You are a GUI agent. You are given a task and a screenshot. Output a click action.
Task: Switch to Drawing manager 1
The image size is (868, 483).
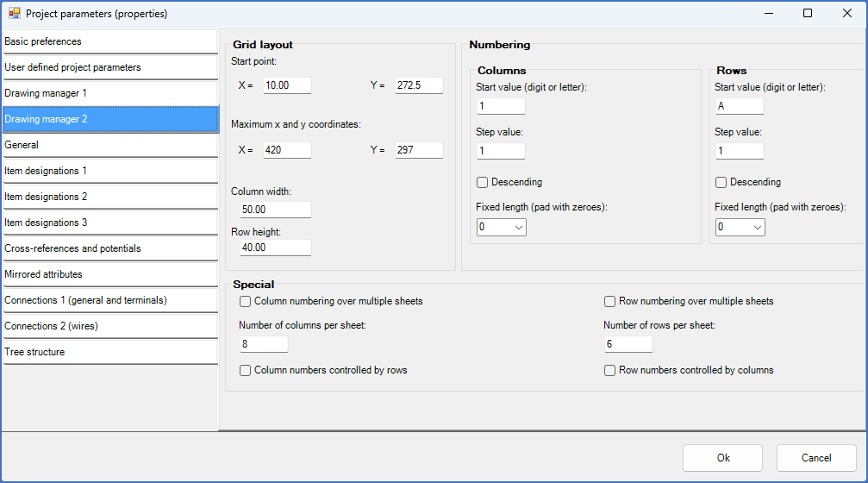[110, 93]
